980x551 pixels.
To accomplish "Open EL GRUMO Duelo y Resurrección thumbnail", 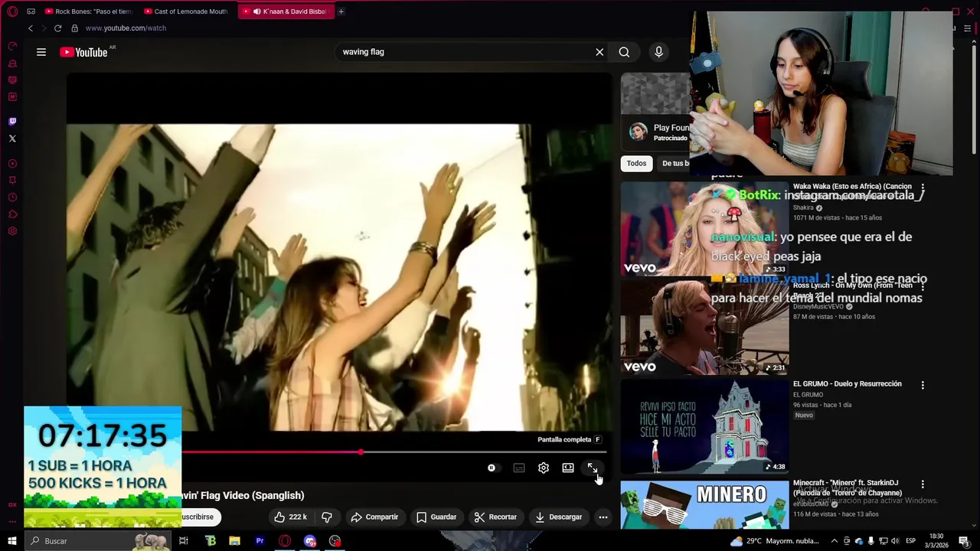I will [x=704, y=426].
